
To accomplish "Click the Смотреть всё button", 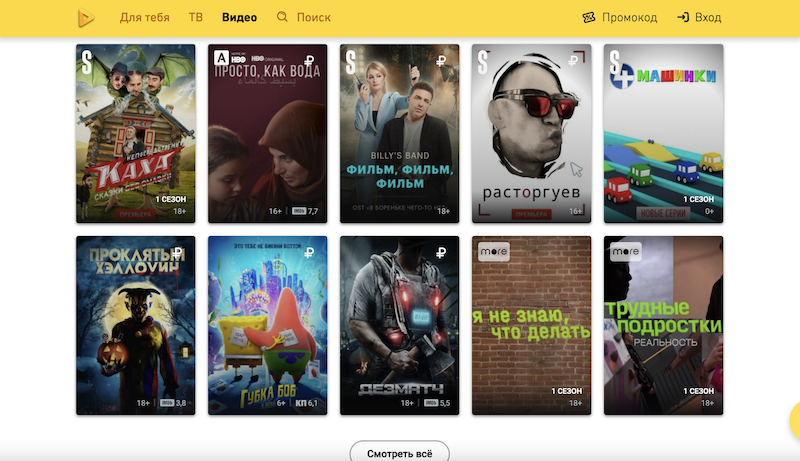I will pos(399,453).
